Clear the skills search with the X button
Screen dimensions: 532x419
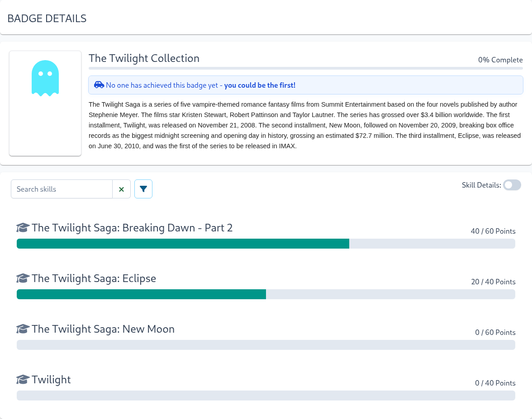tap(121, 189)
